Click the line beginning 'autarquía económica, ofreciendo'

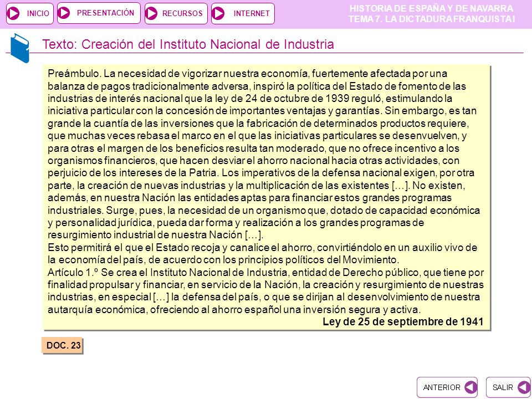coord(234,309)
